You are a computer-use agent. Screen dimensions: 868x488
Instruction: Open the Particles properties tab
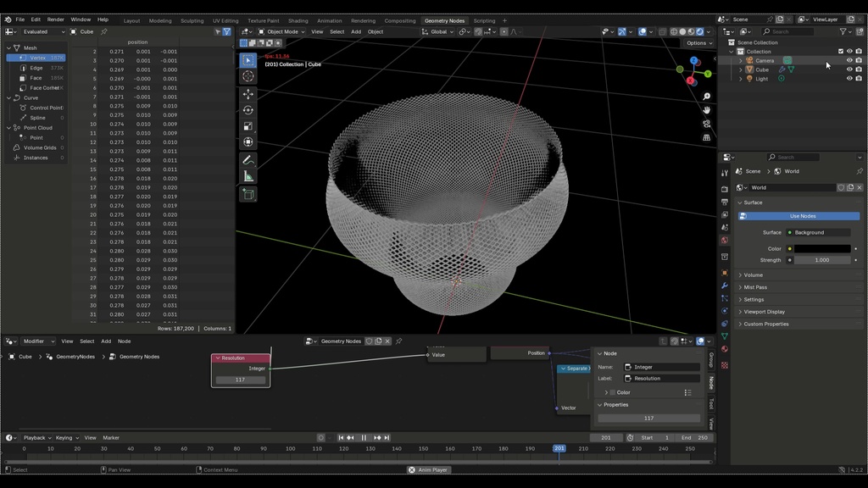[725, 298]
